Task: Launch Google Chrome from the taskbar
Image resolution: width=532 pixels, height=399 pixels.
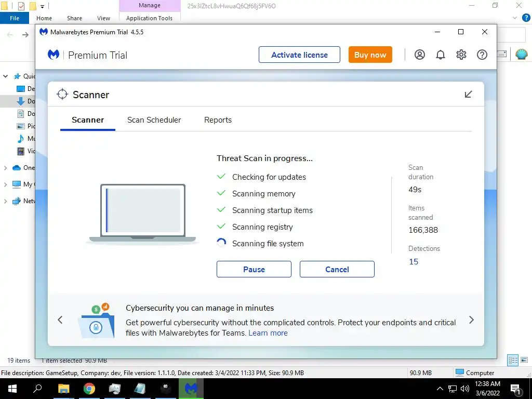Action: (89, 389)
